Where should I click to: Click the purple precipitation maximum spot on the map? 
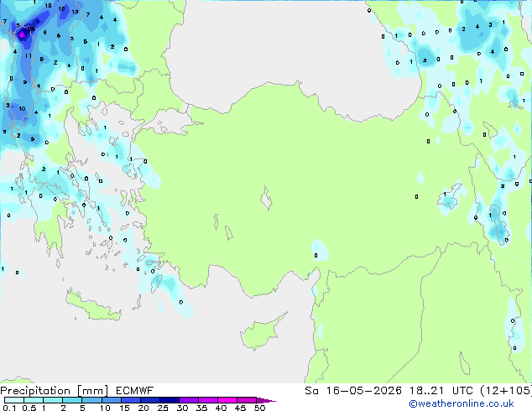pos(22,34)
